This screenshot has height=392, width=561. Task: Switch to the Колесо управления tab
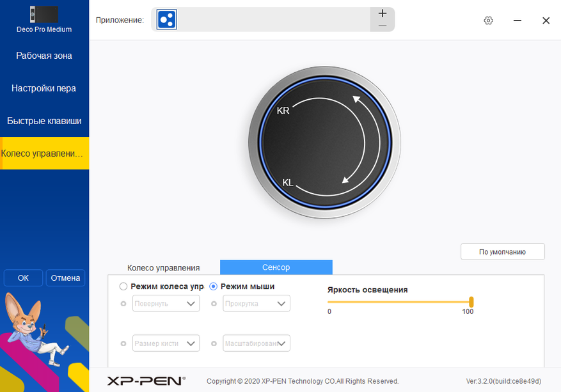click(x=164, y=268)
